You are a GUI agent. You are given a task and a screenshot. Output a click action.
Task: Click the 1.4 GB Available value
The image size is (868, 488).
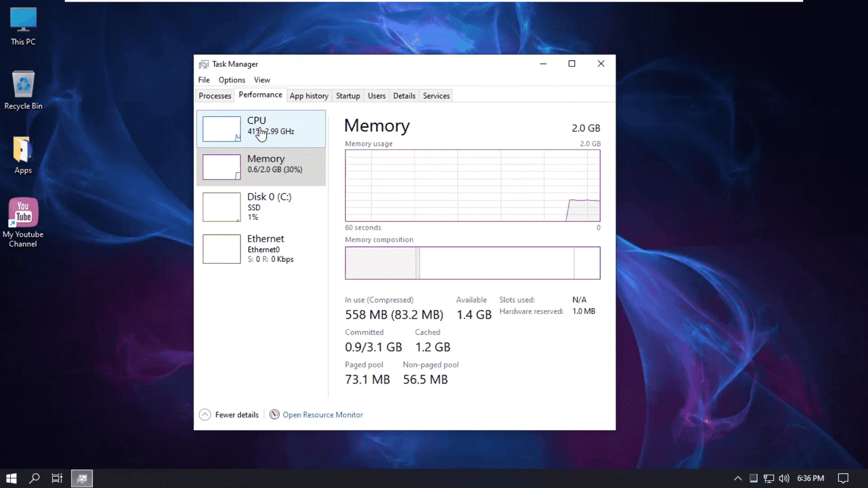pos(474,314)
